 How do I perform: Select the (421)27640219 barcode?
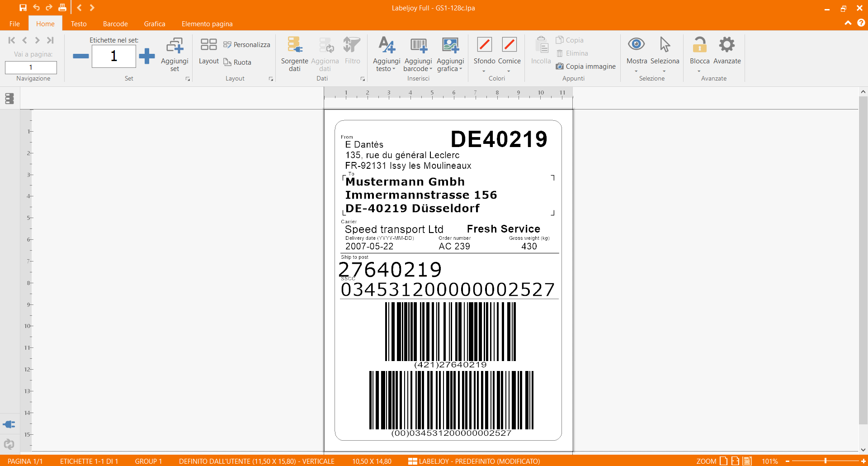click(450, 336)
